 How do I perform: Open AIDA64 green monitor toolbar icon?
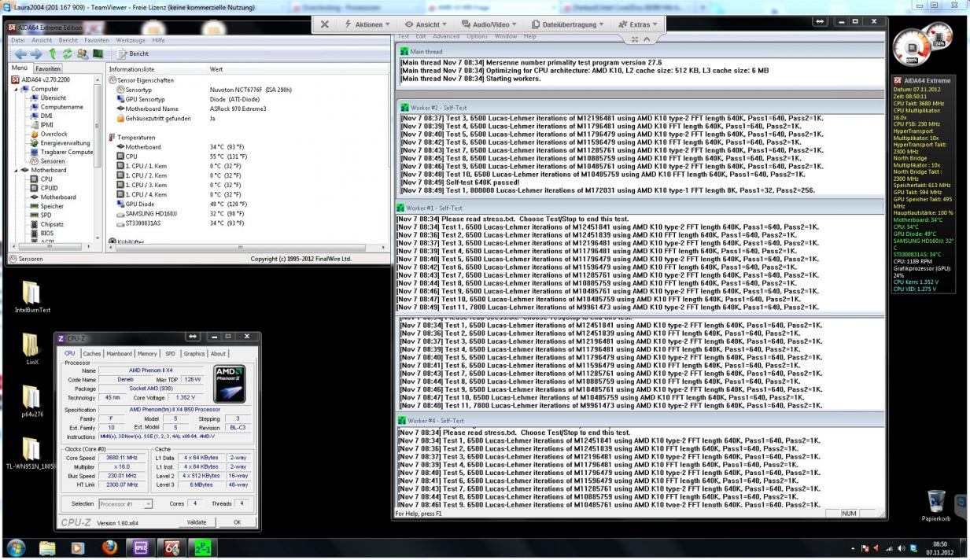(x=98, y=53)
